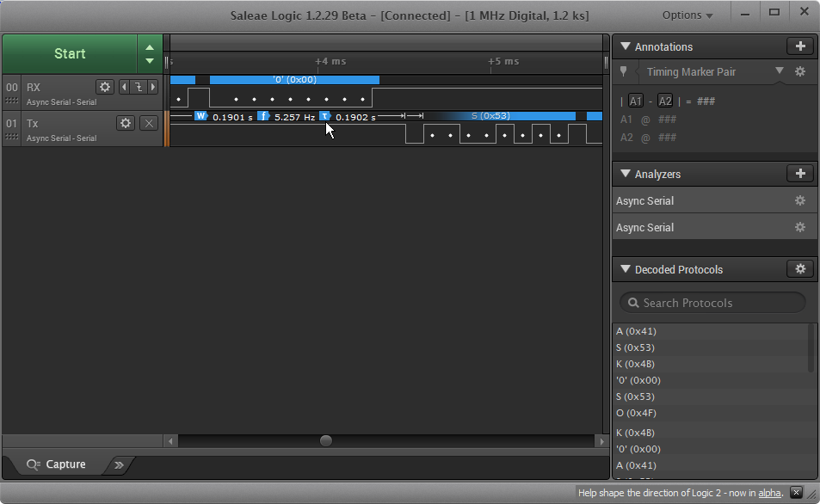Add a new analyzer with plus button
Image resolution: width=820 pixels, height=504 pixels.
coord(800,173)
